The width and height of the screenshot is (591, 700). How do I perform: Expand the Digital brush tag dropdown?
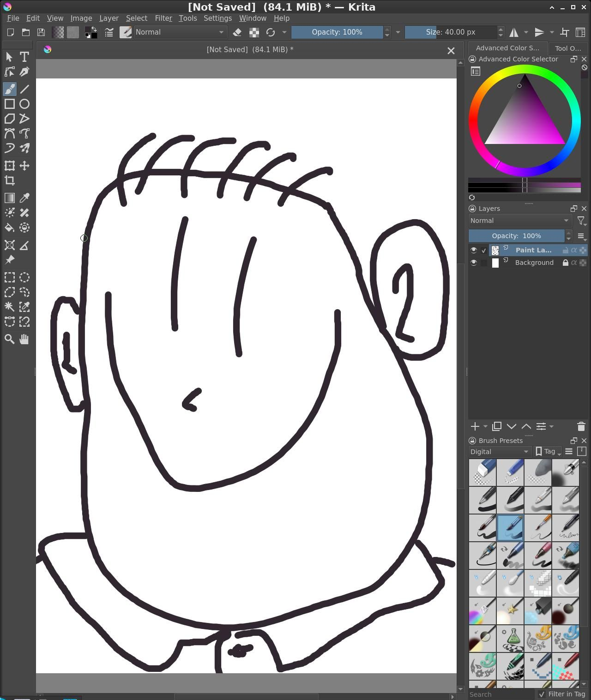(499, 452)
